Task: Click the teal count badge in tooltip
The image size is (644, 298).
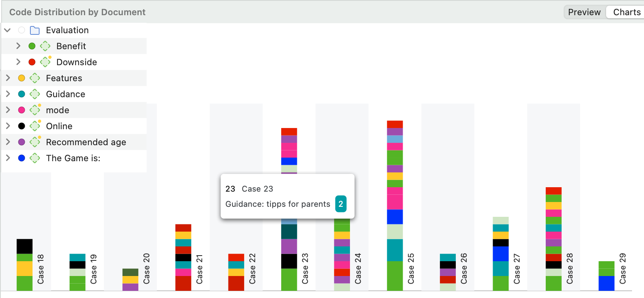Action: (340, 204)
